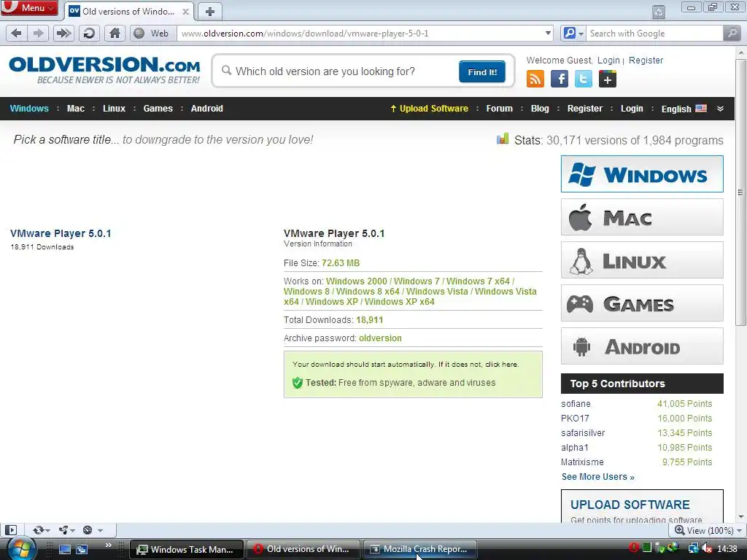Click the 'click here' download message

[x=502, y=365]
